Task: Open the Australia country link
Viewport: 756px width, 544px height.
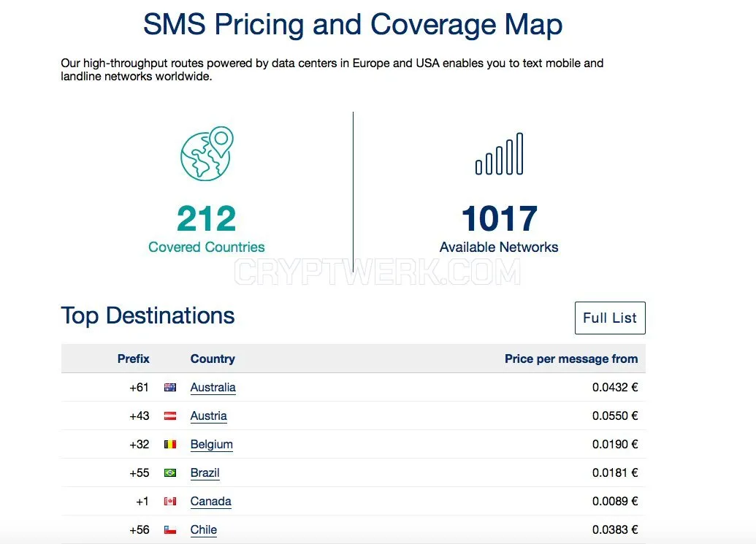Action: coord(213,388)
